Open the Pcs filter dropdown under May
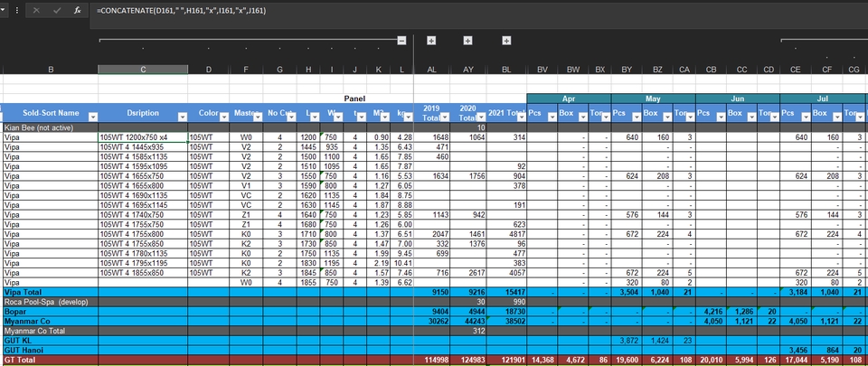This screenshot has width=868, height=366. click(636, 117)
